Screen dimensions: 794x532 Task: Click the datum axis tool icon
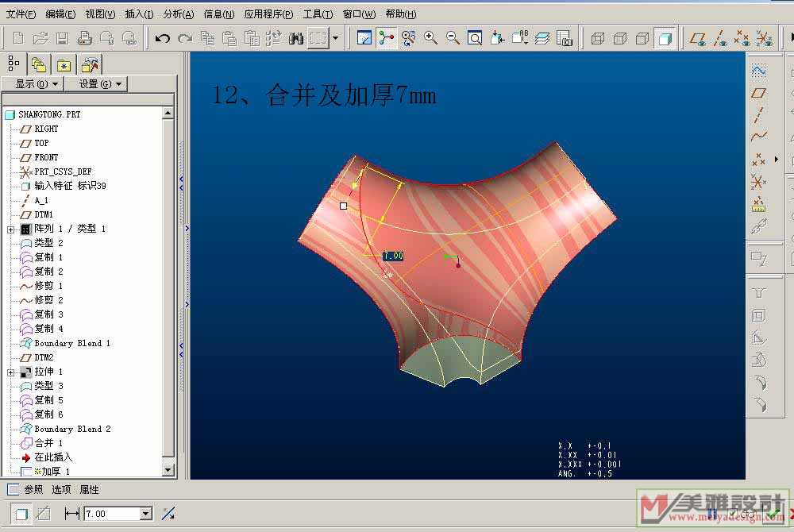pyautogui.click(x=758, y=115)
